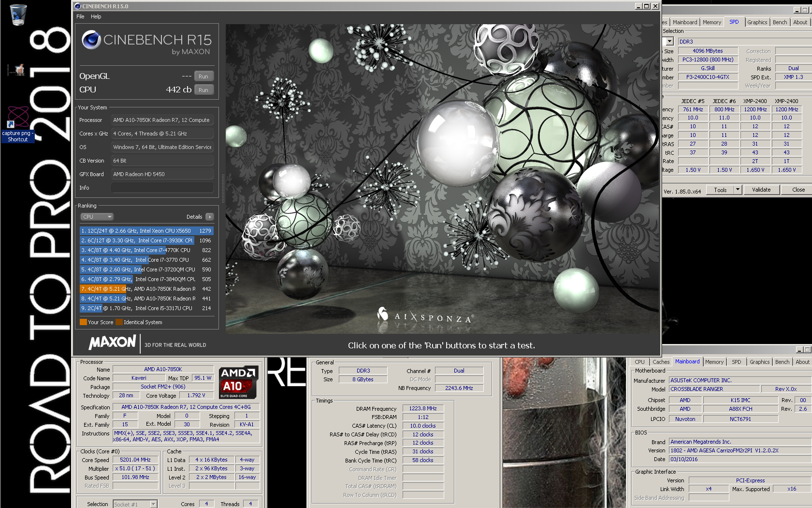Click the Tools button in CPU-Z SPD window
This screenshot has width=812, height=508.
[x=720, y=190]
